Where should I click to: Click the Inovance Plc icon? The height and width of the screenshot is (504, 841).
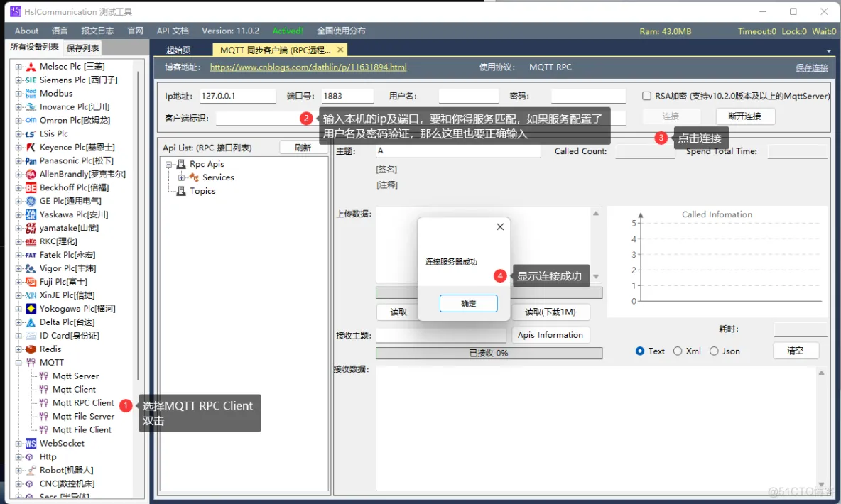pos(31,106)
